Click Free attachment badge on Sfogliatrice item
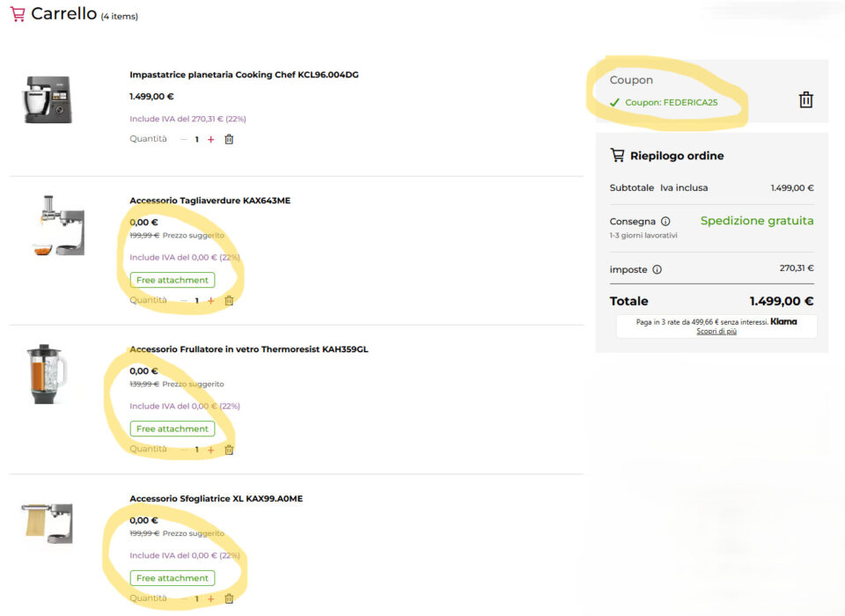Screen dimensions: 845x616 tap(173, 578)
